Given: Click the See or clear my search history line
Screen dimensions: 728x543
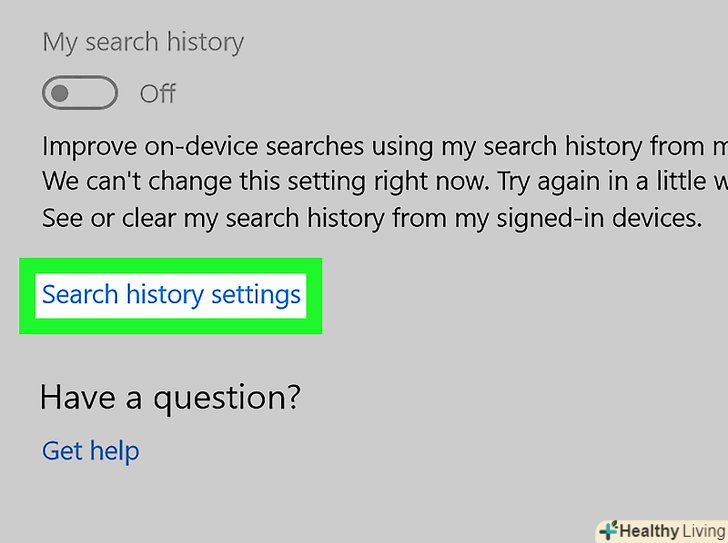Looking at the screenshot, I should tap(370, 217).
